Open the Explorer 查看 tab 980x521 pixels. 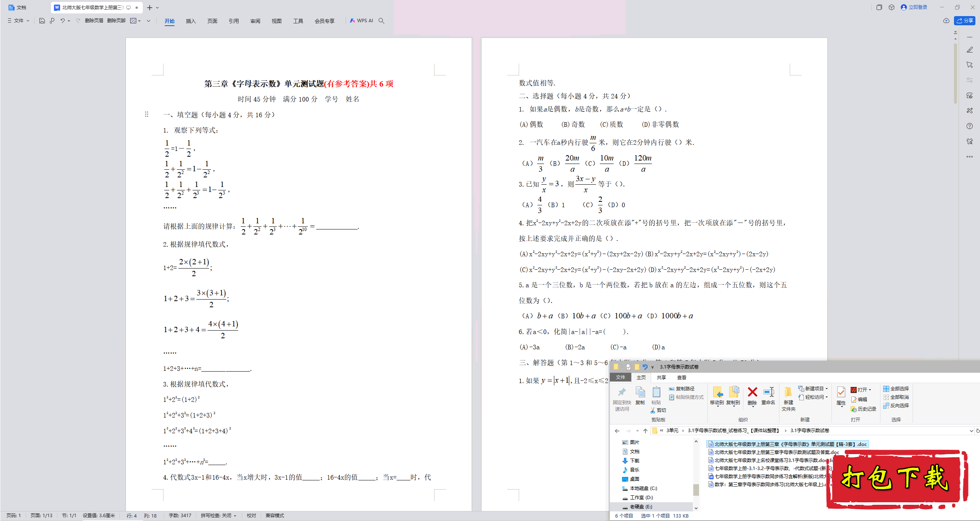pos(682,378)
